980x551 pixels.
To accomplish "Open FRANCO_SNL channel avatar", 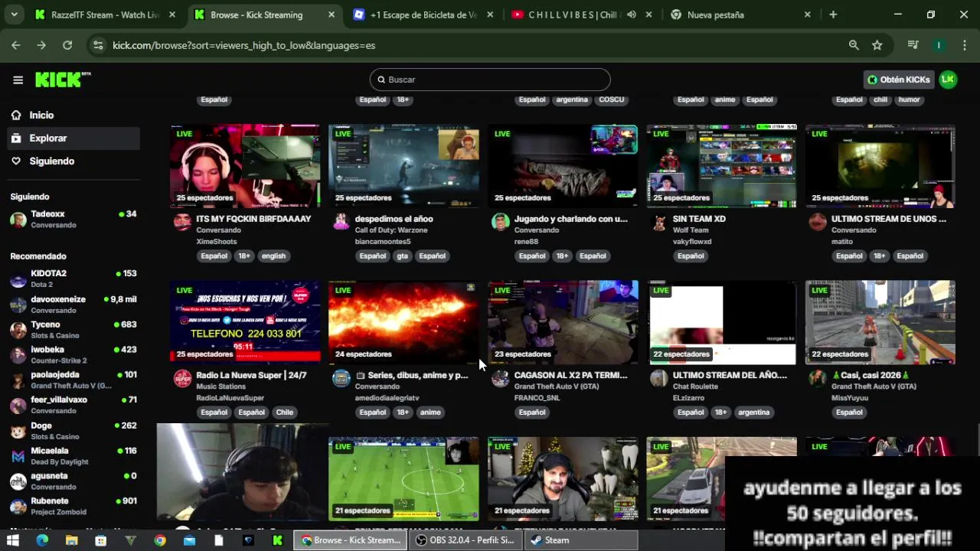I will click(x=500, y=378).
